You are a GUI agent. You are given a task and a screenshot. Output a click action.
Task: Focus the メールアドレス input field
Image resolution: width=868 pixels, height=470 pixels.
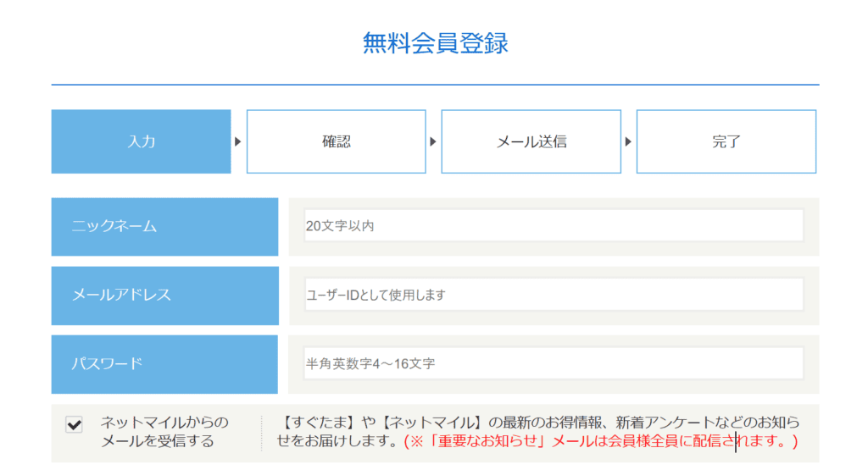click(554, 295)
